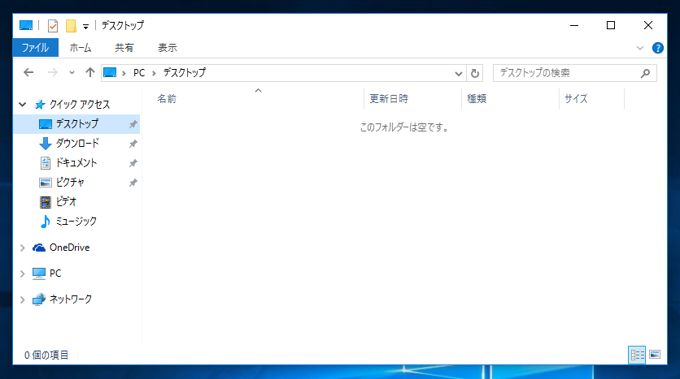
Task: Click the pin icon next to デスクトップ
Action: pos(133,124)
